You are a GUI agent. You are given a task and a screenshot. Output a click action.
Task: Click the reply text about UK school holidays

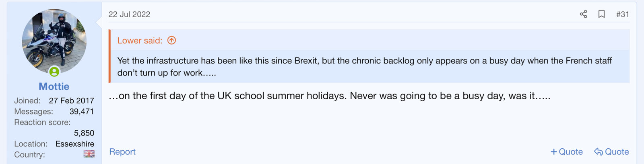pyautogui.click(x=329, y=96)
